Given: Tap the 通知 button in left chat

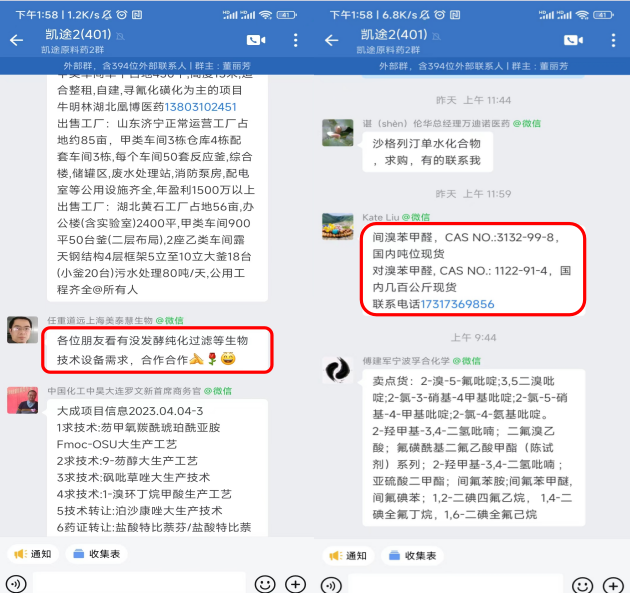Looking at the screenshot, I should (x=33, y=554).
